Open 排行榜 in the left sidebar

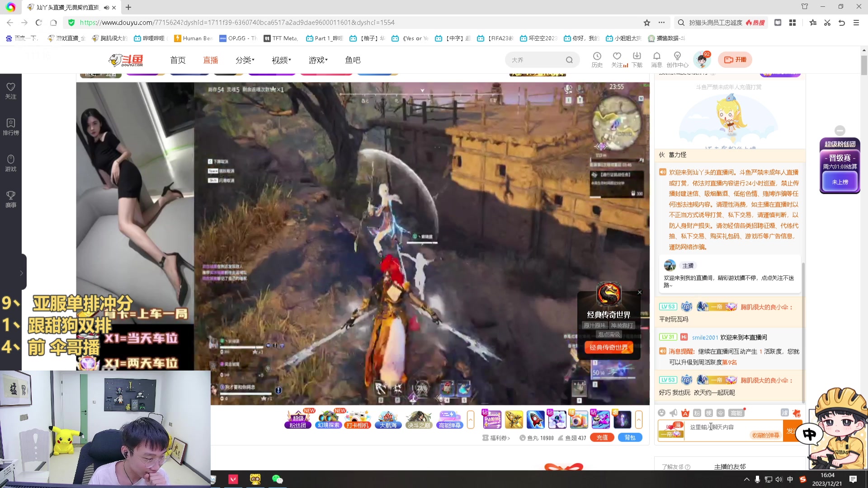click(x=11, y=127)
